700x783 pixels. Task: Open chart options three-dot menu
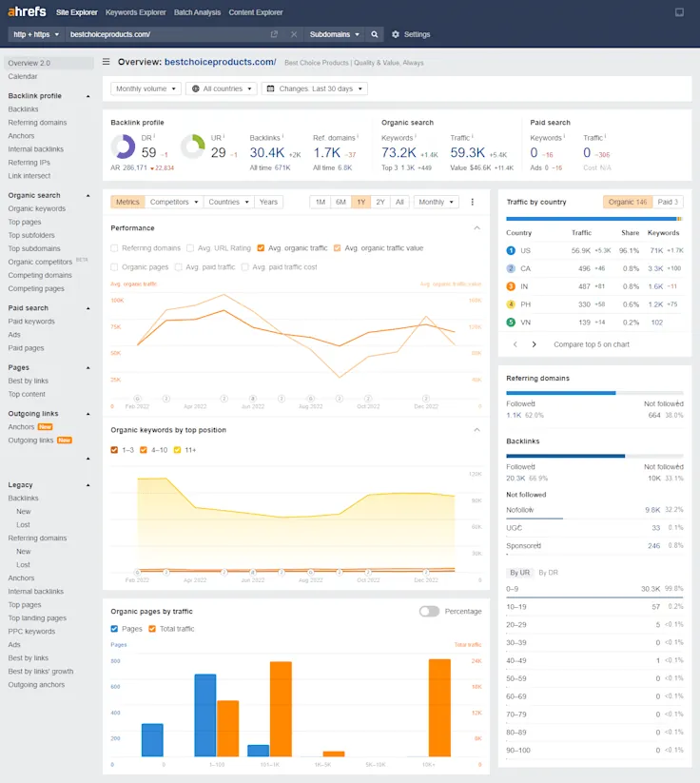473,202
